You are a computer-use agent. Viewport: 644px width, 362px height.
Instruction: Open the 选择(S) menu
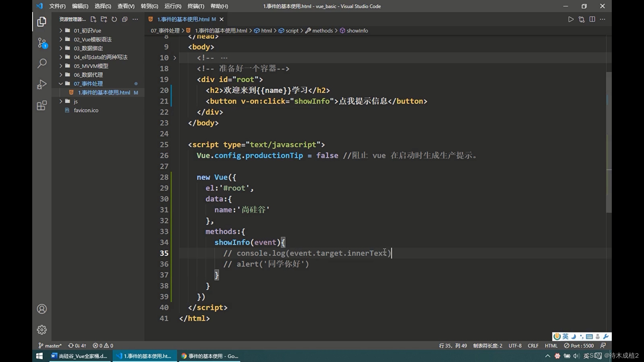[x=103, y=6]
